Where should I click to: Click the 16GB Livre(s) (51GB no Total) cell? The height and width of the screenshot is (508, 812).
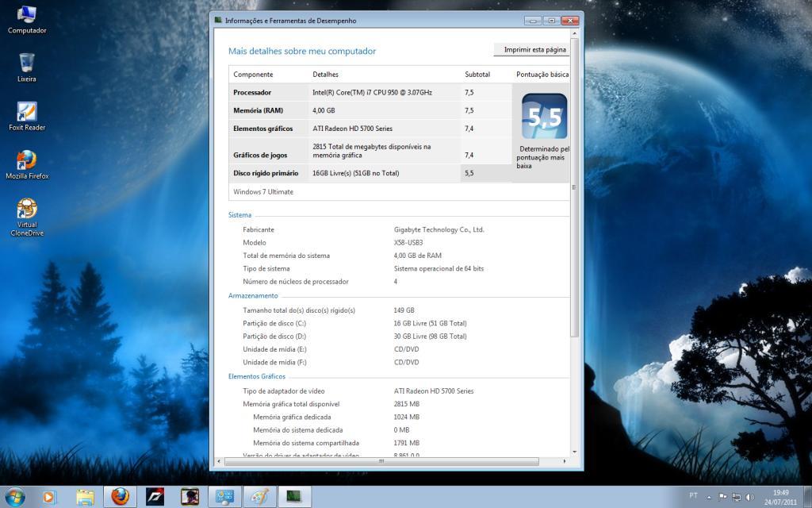(x=356, y=174)
